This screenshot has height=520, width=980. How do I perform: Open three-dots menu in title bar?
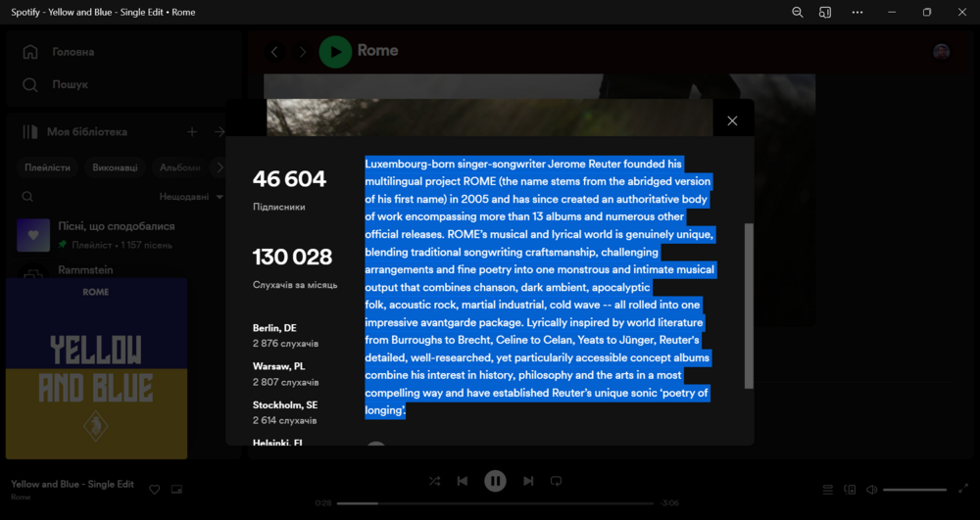pyautogui.click(x=857, y=12)
